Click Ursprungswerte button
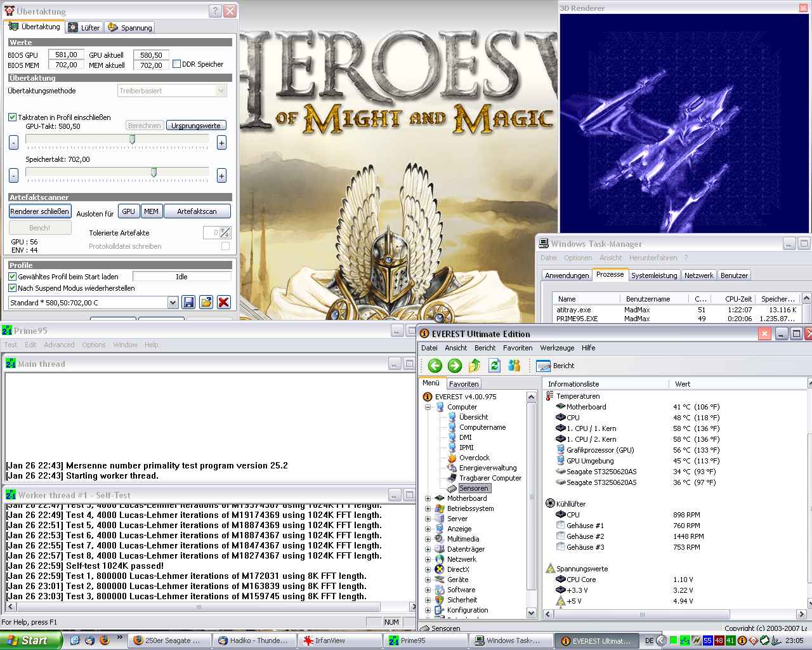 point(196,126)
